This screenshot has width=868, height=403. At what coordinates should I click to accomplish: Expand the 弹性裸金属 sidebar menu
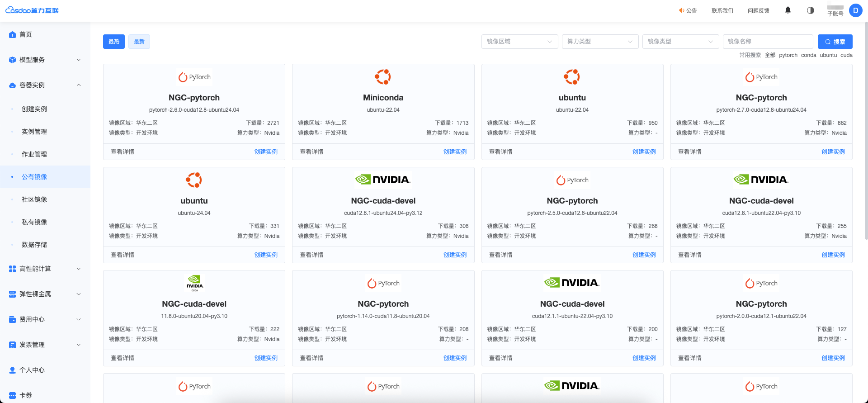click(45, 294)
